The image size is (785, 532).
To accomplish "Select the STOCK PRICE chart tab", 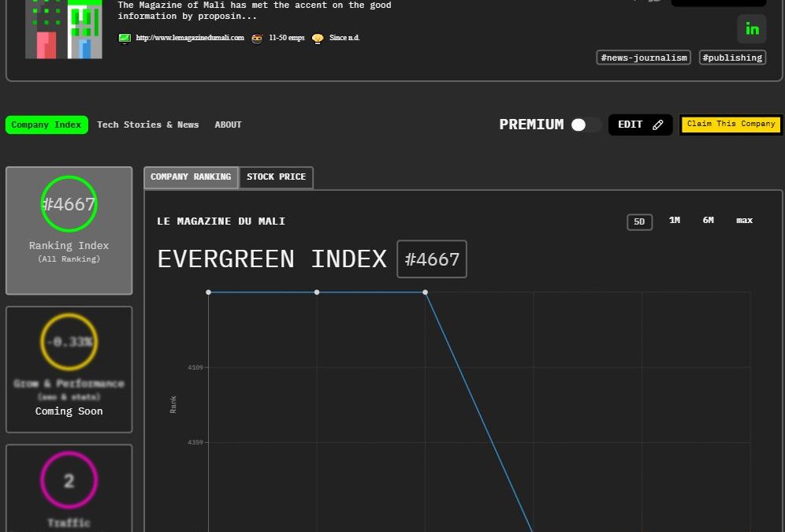I will coord(277,177).
